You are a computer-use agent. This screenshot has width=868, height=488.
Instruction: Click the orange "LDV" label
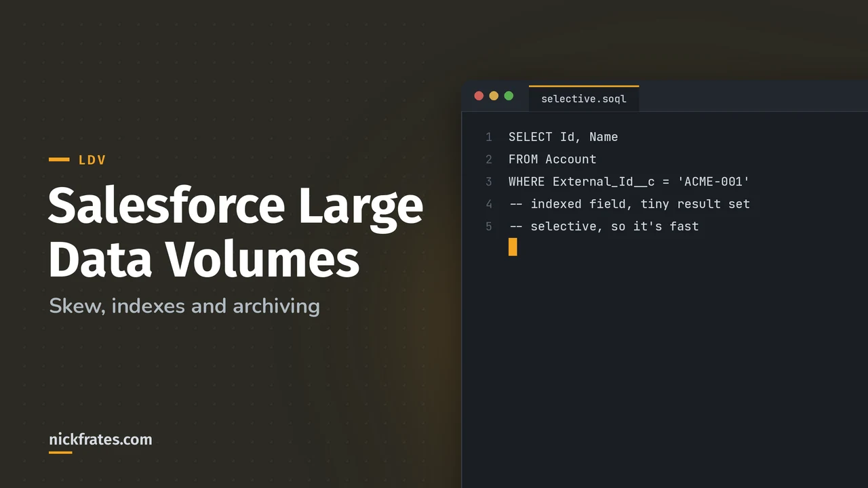coord(92,160)
